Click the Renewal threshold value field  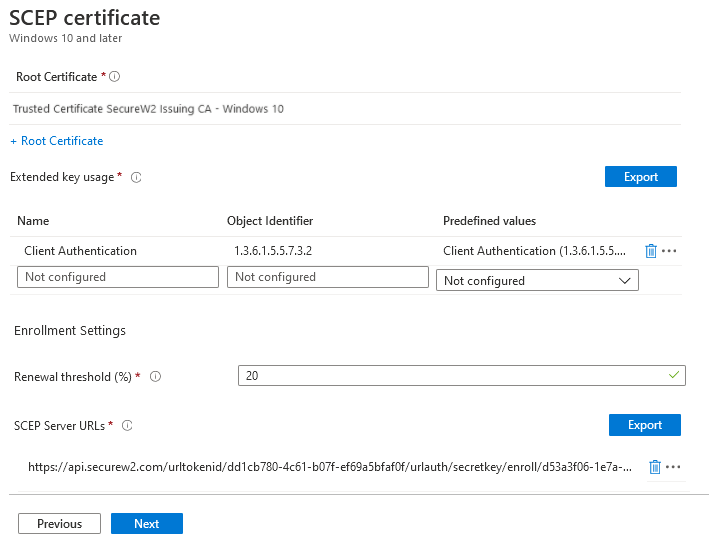click(461, 376)
